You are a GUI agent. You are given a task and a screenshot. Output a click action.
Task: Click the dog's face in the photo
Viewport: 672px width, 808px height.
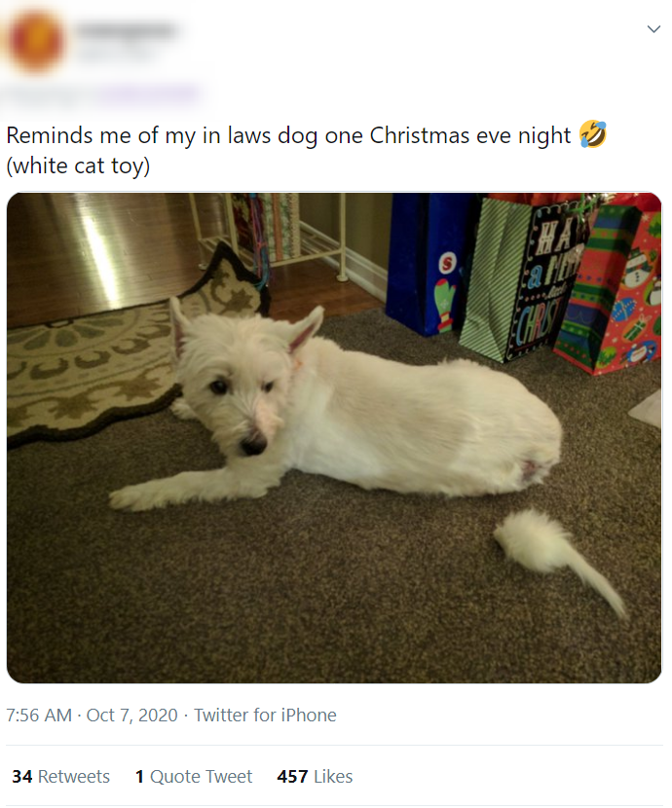[x=237, y=391]
